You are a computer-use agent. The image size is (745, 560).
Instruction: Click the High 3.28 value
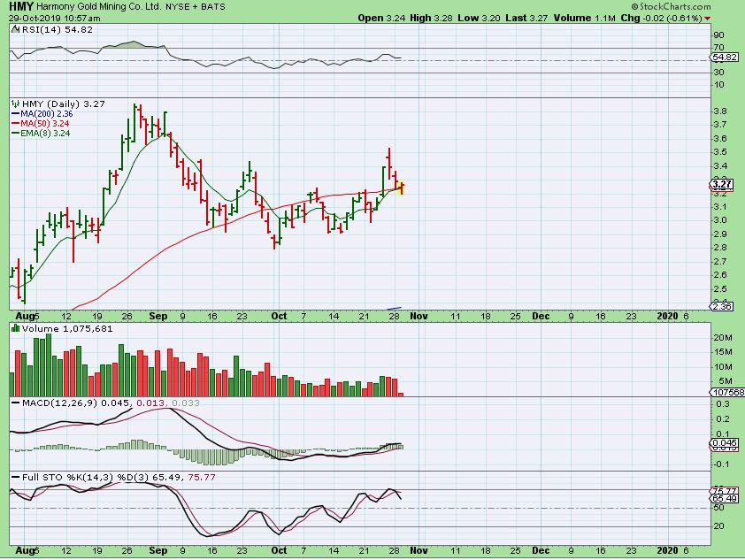(x=431, y=18)
